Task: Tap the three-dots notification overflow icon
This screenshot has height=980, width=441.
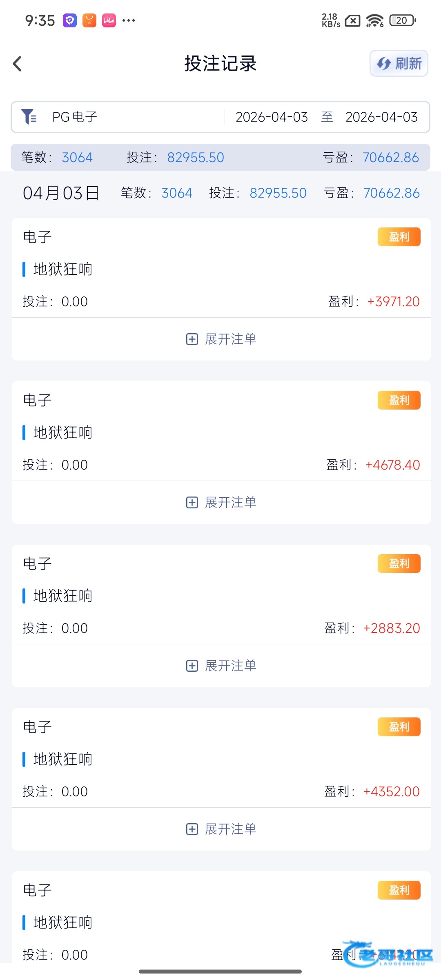Action: tap(129, 20)
